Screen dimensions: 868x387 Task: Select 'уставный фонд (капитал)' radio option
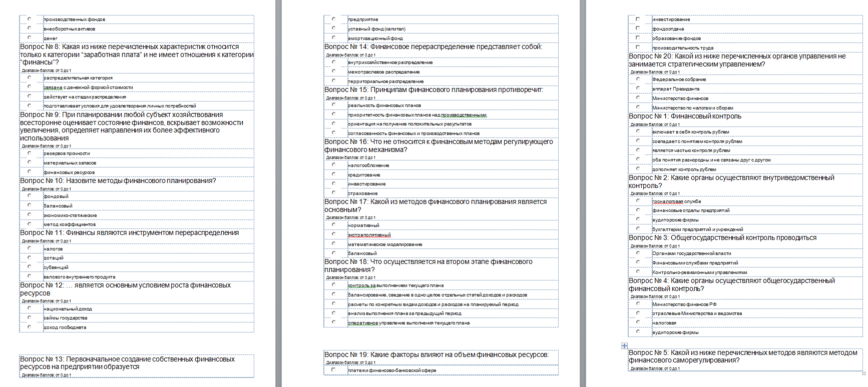point(334,28)
